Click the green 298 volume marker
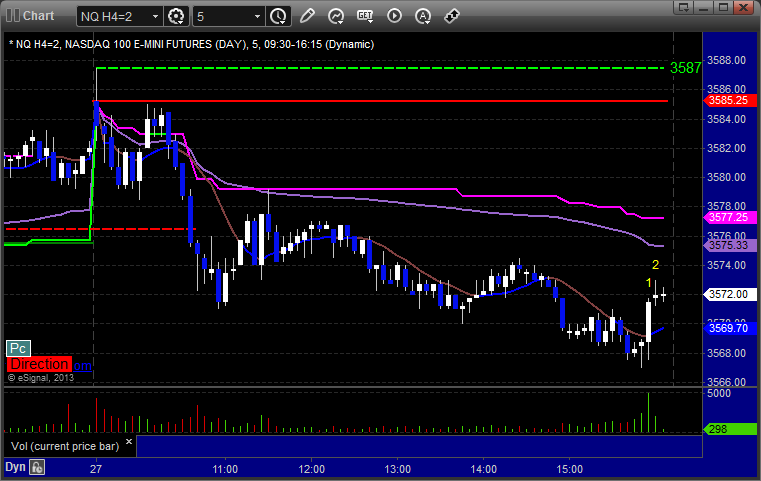Viewport: 761px width, 481px height. 729,429
